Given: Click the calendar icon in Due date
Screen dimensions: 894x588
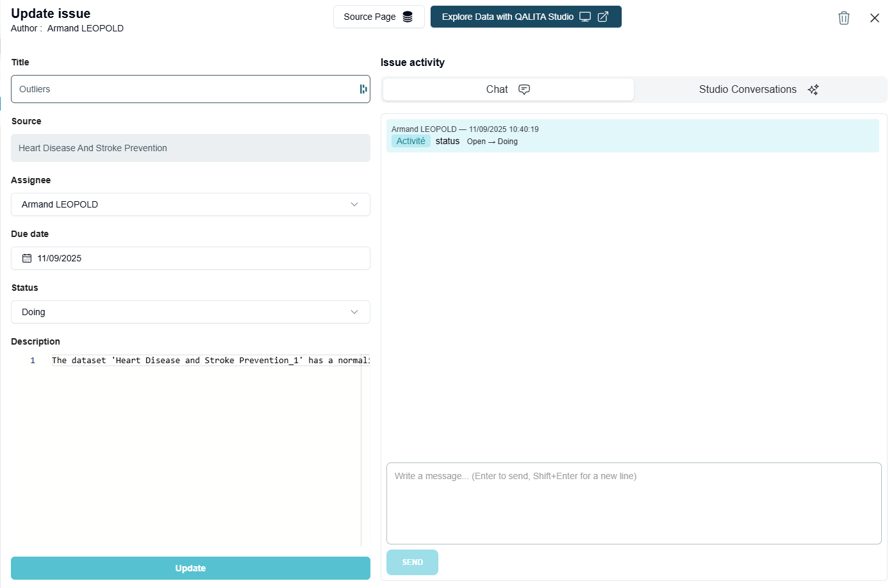Looking at the screenshot, I should 27,258.
